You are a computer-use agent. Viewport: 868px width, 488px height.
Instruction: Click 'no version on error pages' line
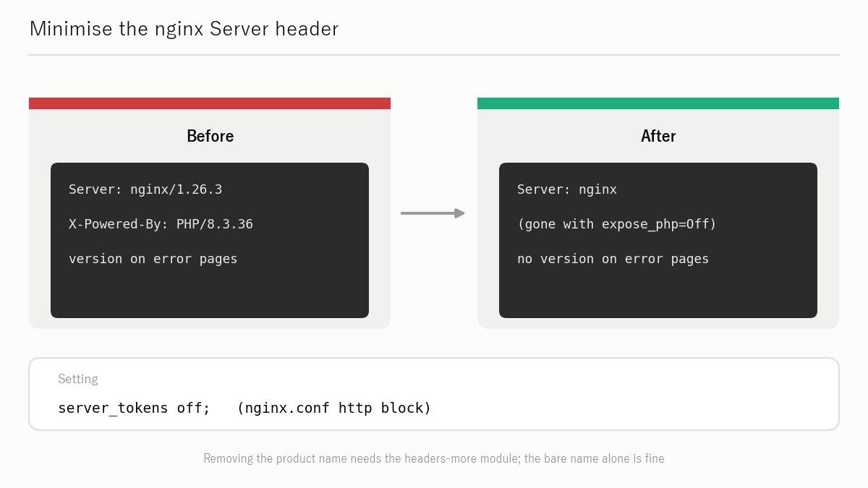[613, 259]
